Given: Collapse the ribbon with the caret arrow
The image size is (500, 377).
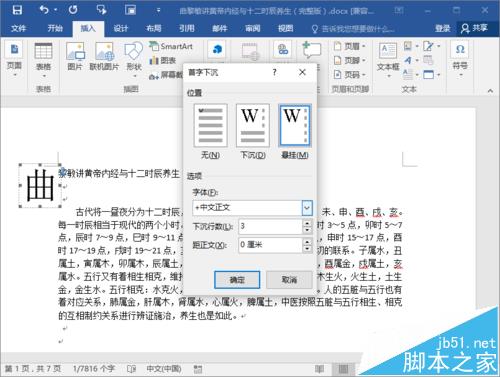Looking at the screenshot, I should click(x=490, y=90).
